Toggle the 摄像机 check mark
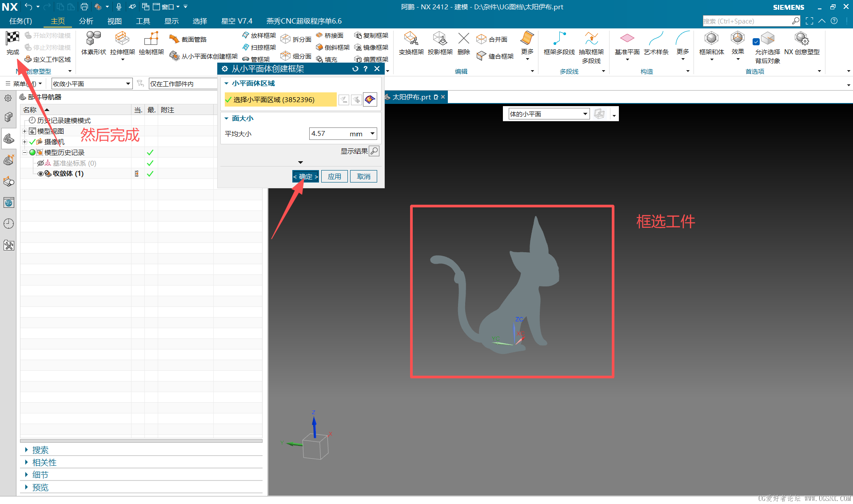The image size is (853, 504). [x=32, y=142]
